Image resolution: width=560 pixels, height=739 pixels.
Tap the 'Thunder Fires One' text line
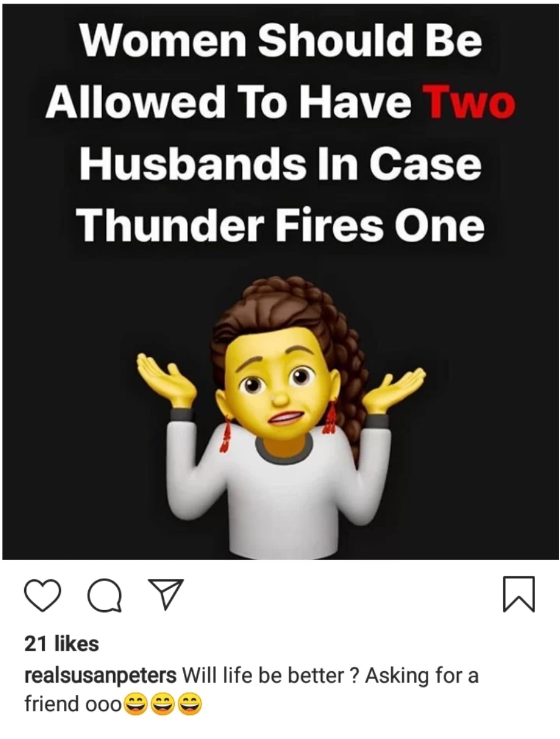(282, 225)
